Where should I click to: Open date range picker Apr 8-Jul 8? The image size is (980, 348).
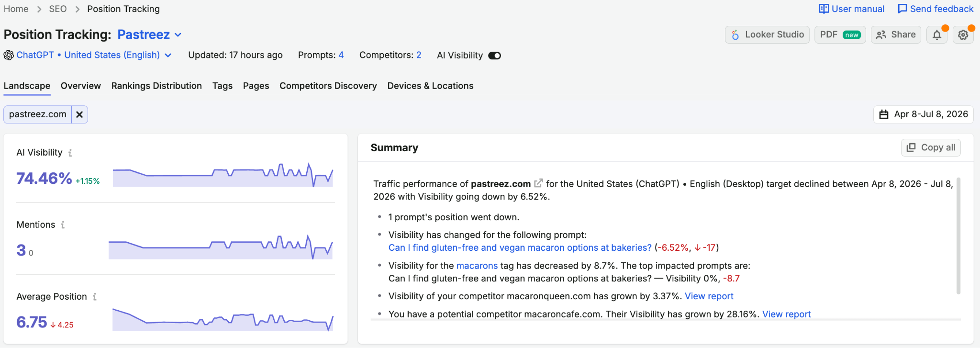[924, 114]
